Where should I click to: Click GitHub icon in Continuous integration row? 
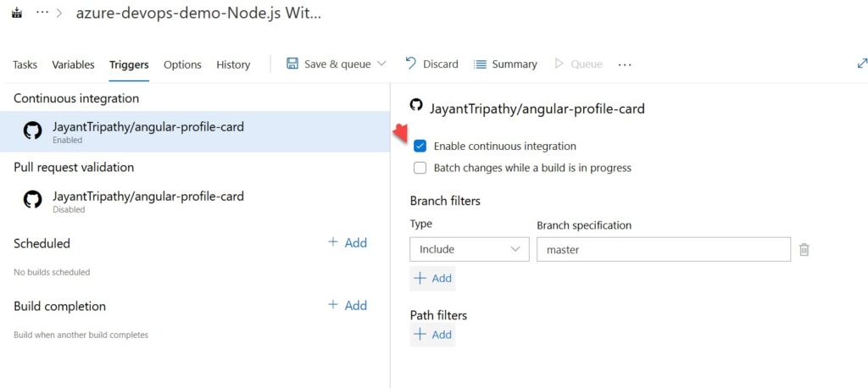pyautogui.click(x=33, y=131)
